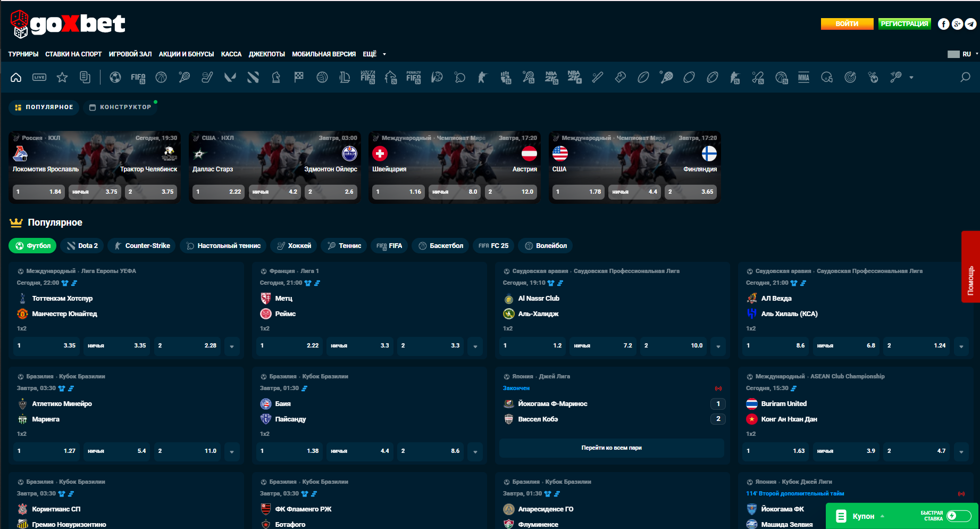This screenshot has height=529, width=980.
Task: Expand more sports arrow in icon bar
Action: coord(911,78)
